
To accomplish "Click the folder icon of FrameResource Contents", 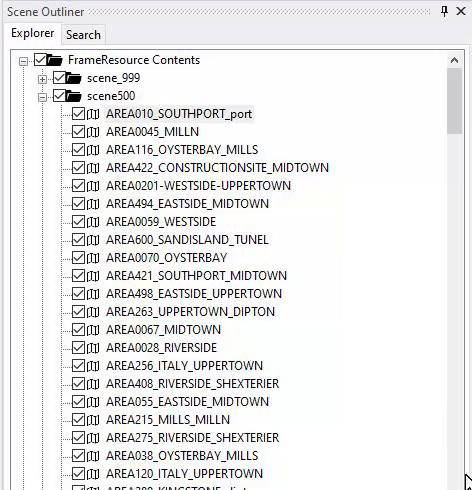I will pos(55,60).
